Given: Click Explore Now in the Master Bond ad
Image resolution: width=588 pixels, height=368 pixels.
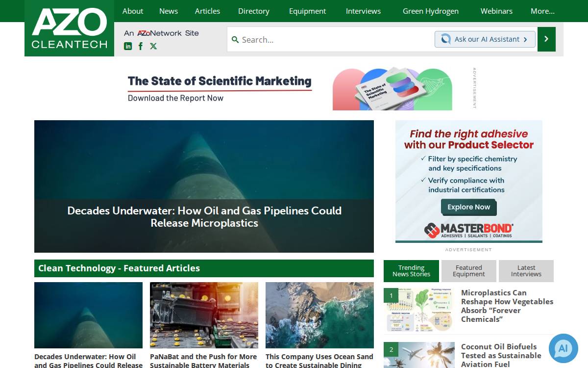Looking at the screenshot, I should click(469, 207).
